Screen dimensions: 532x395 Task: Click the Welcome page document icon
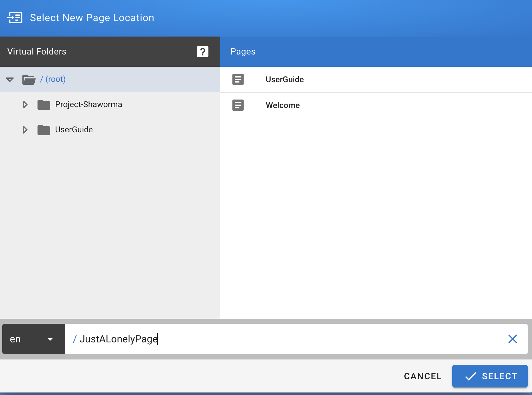coord(238,105)
